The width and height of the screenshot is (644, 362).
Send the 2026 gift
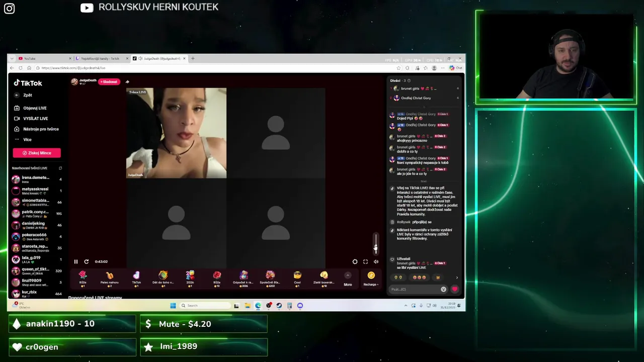190,278
